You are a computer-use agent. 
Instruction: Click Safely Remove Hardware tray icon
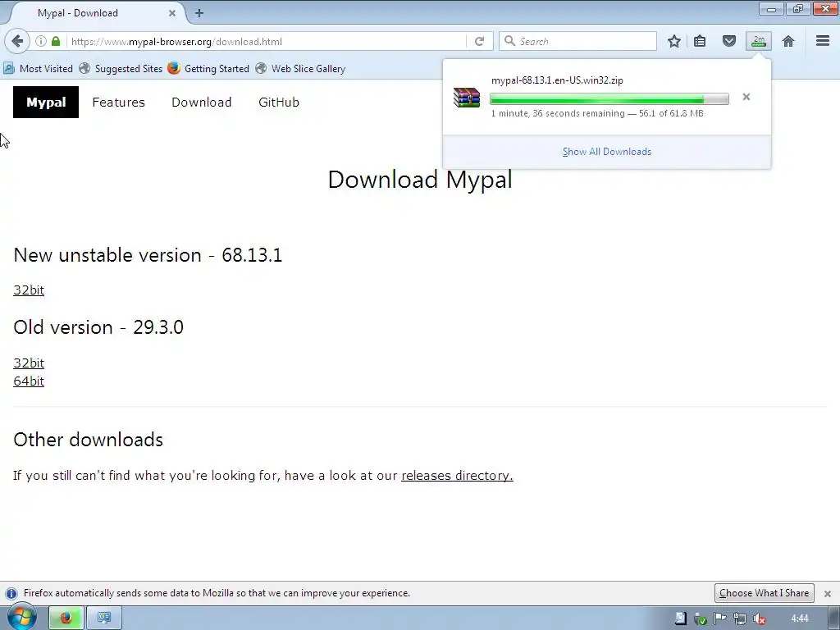click(701, 619)
